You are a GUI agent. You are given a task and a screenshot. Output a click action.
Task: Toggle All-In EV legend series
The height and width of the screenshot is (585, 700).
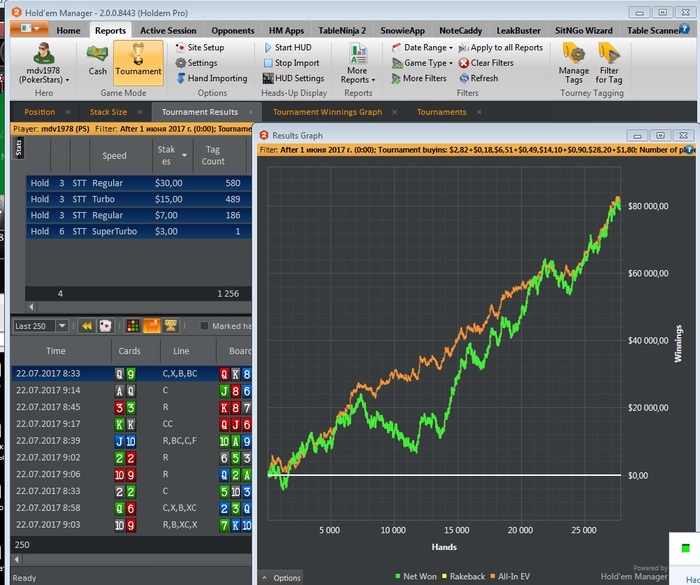(510, 577)
